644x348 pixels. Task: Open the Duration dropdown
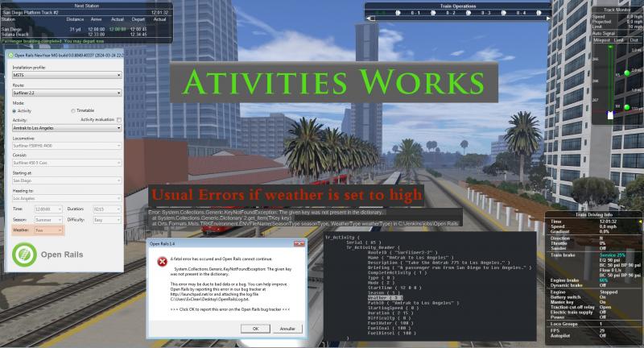click(x=107, y=209)
